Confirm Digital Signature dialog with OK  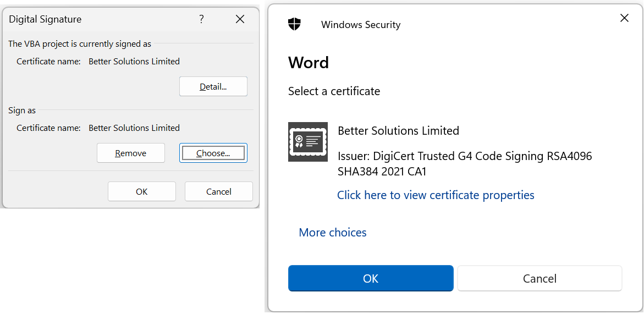click(x=142, y=192)
